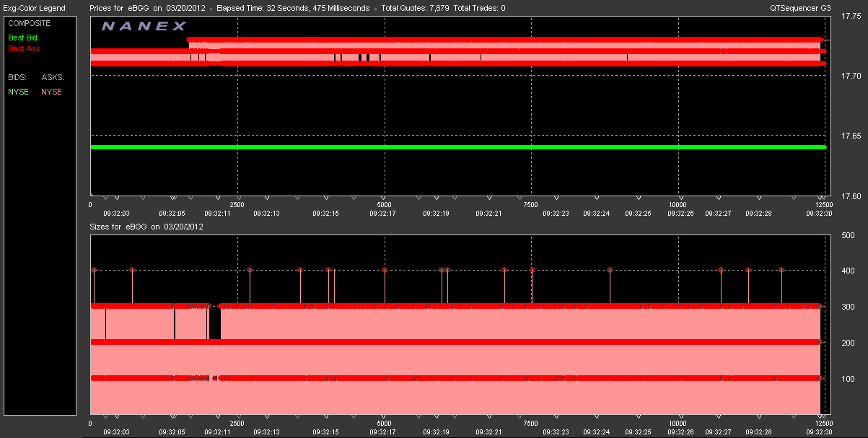868x438 pixels.
Task: Click the 5000 tick under the sizes chart
Action: [384, 424]
